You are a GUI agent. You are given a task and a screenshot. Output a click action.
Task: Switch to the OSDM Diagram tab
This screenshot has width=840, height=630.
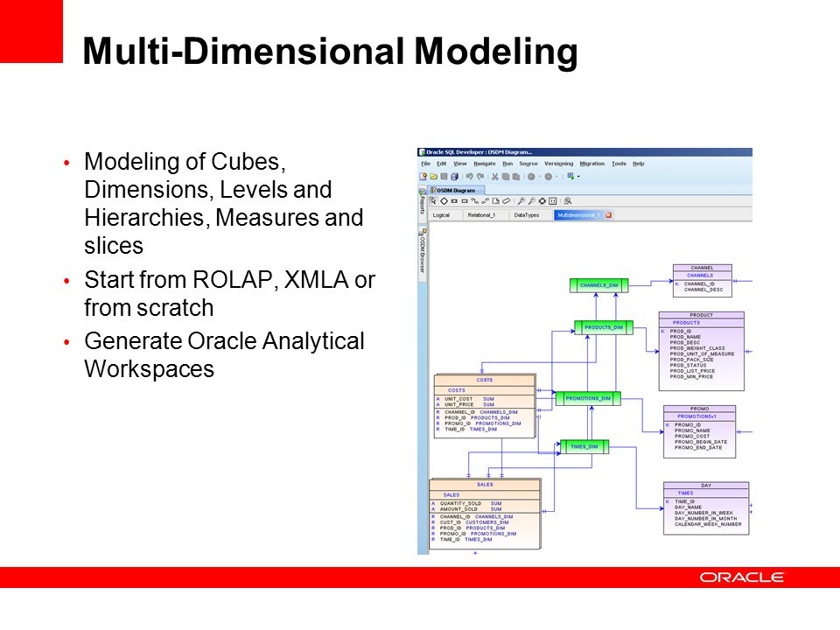tap(457, 190)
